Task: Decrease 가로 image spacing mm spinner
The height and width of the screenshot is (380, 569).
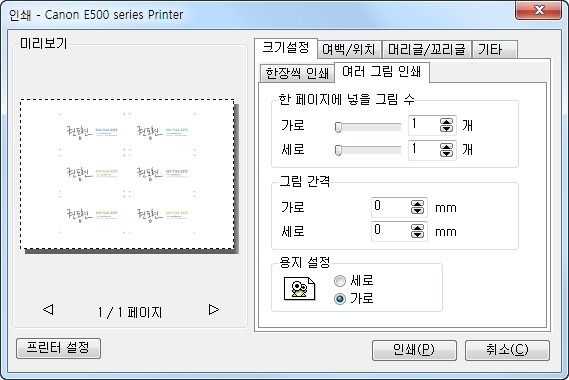Action: 418,211
